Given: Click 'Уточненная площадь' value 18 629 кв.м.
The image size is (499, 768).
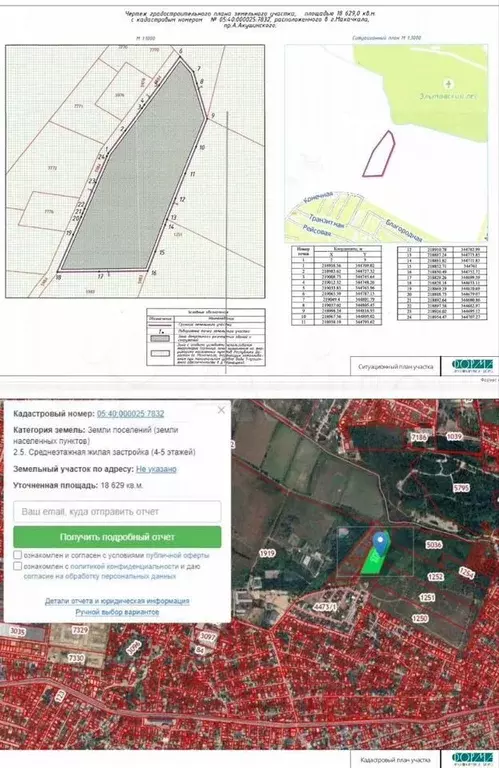Looking at the screenshot, I should [122, 486].
